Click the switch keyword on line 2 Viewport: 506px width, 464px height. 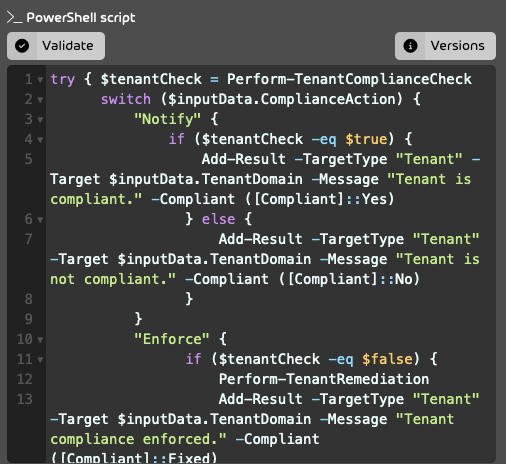(x=126, y=99)
